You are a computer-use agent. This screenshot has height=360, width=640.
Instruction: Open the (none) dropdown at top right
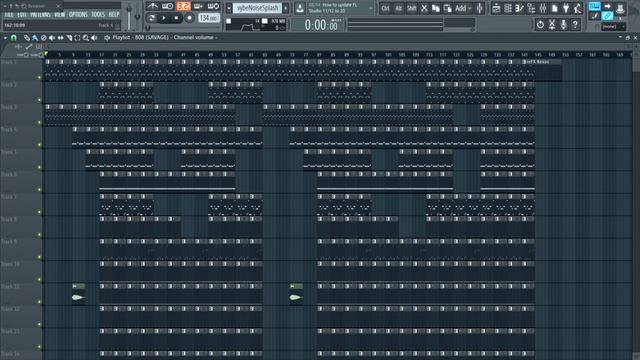pos(613,27)
